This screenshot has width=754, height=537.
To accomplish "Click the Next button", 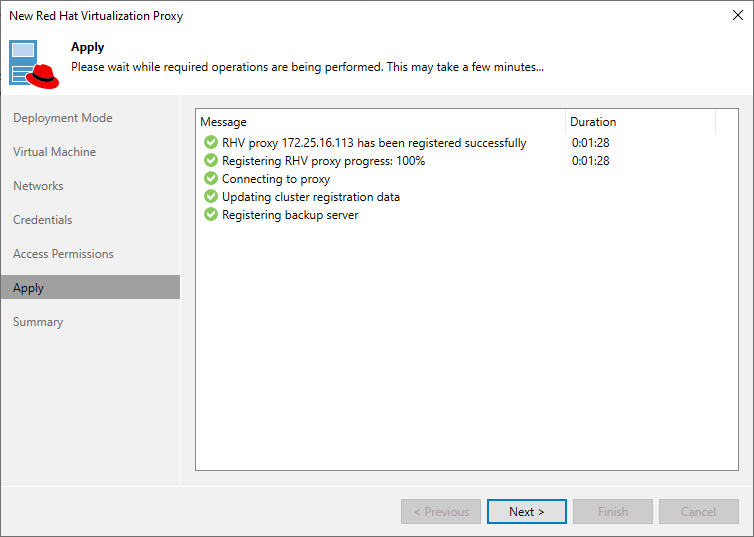I will (527, 512).
